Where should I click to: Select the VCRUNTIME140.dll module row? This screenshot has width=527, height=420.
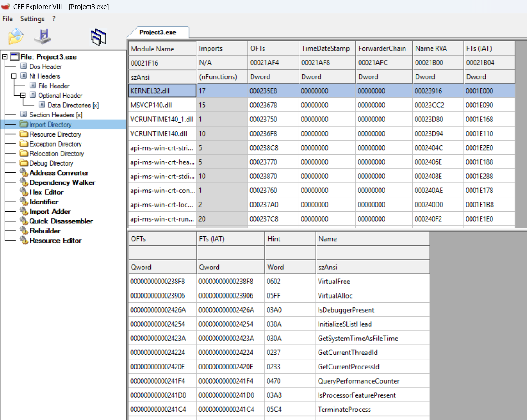322,134
